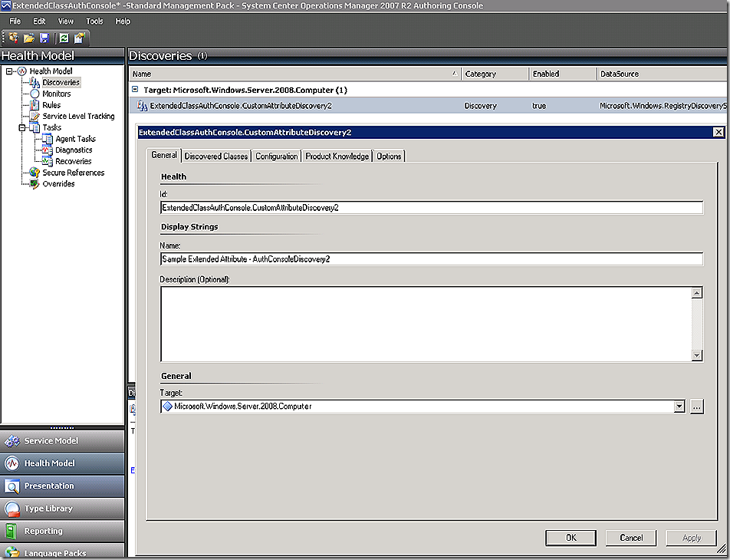Open the Target combo box dropdown arrow
This screenshot has width=730, height=560.
679,407
